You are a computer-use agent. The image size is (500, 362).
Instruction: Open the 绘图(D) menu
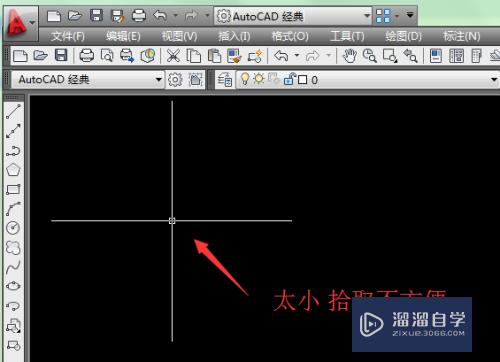click(403, 36)
